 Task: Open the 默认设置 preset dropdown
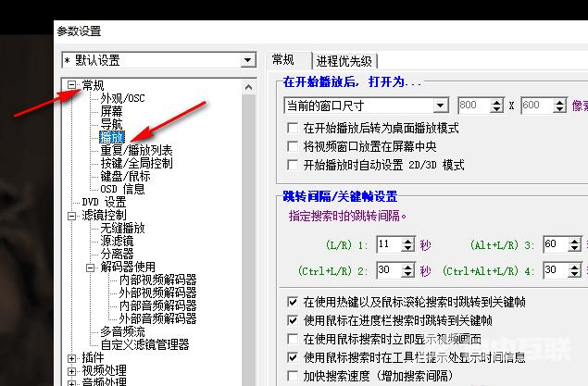[x=248, y=60]
